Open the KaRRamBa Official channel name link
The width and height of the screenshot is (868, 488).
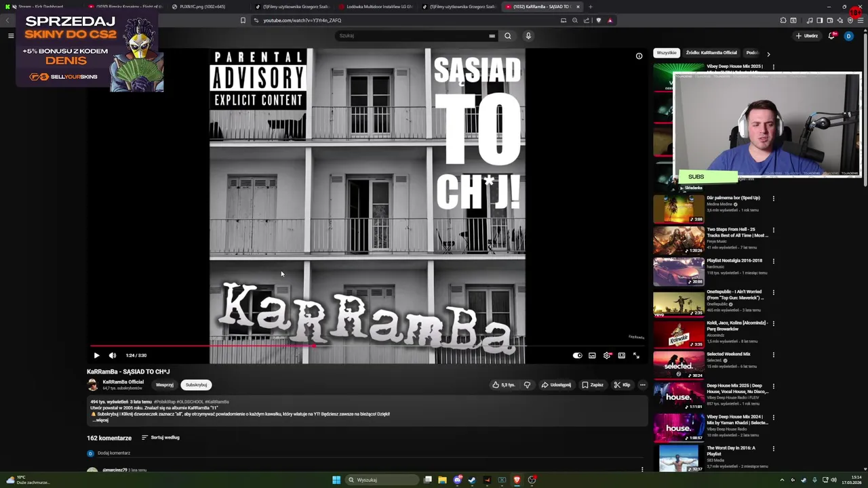click(x=123, y=382)
